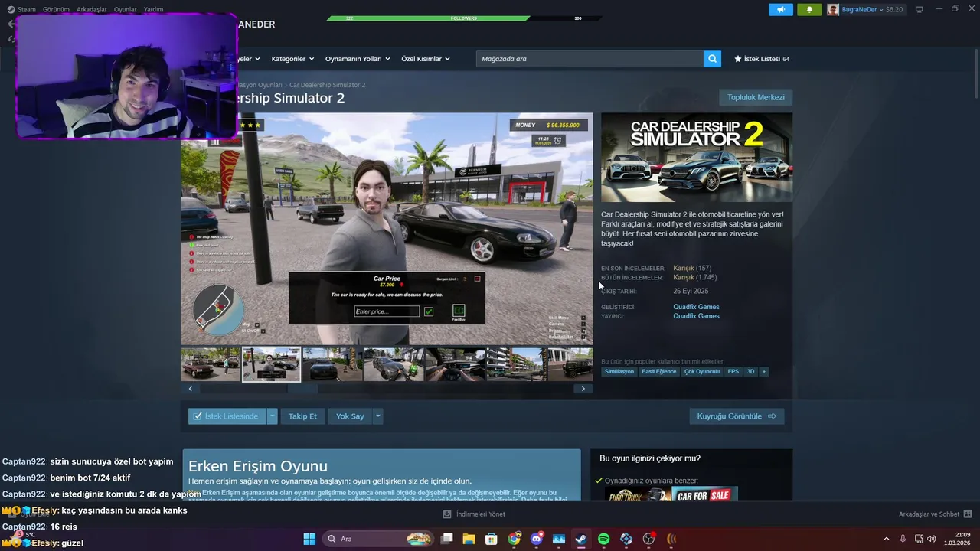Switch to Big Picture mode monitor icon

919,9
